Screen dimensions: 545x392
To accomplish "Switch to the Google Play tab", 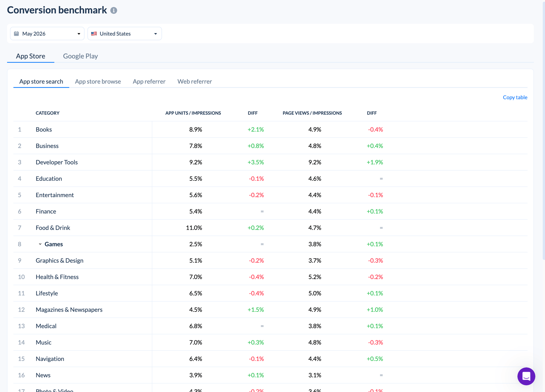I will coord(80,56).
